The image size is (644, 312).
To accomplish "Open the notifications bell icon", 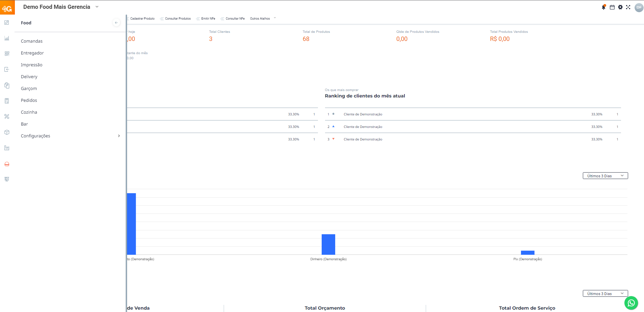I will click(x=603, y=7).
